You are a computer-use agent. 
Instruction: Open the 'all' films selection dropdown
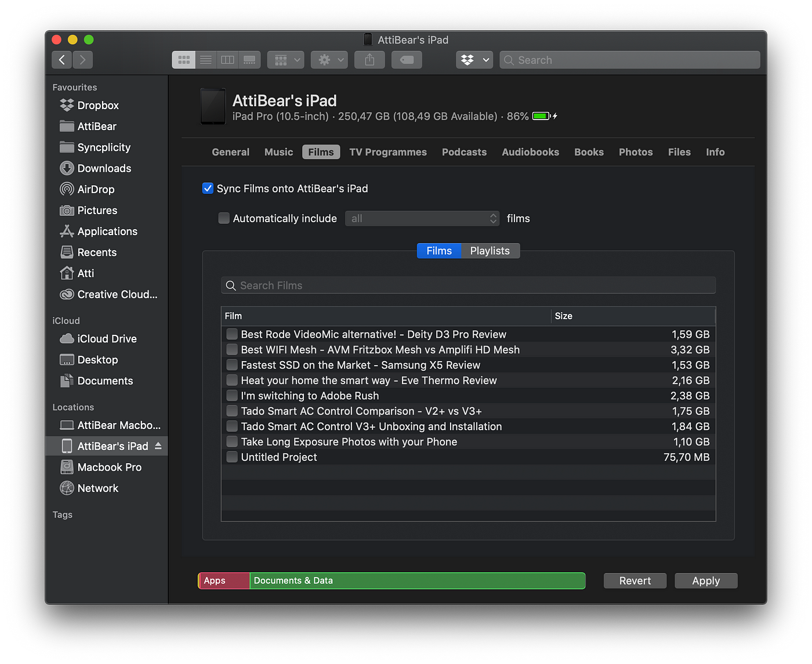(x=422, y=218)
